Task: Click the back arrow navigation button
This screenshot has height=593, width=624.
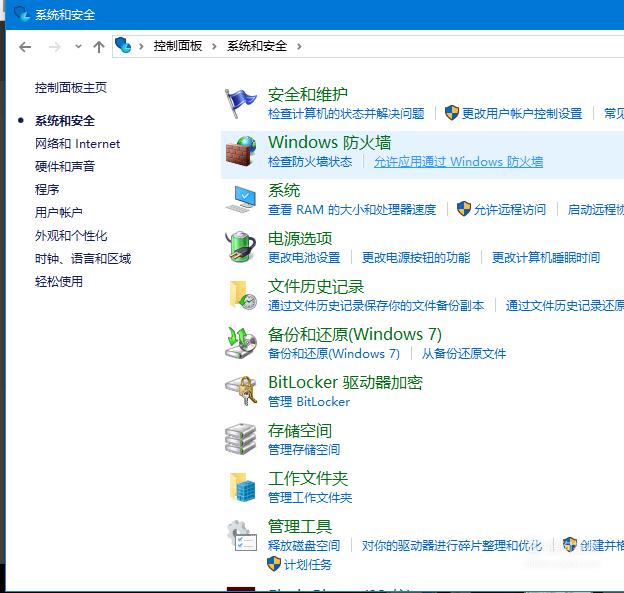Action: [x=25, y=47]
